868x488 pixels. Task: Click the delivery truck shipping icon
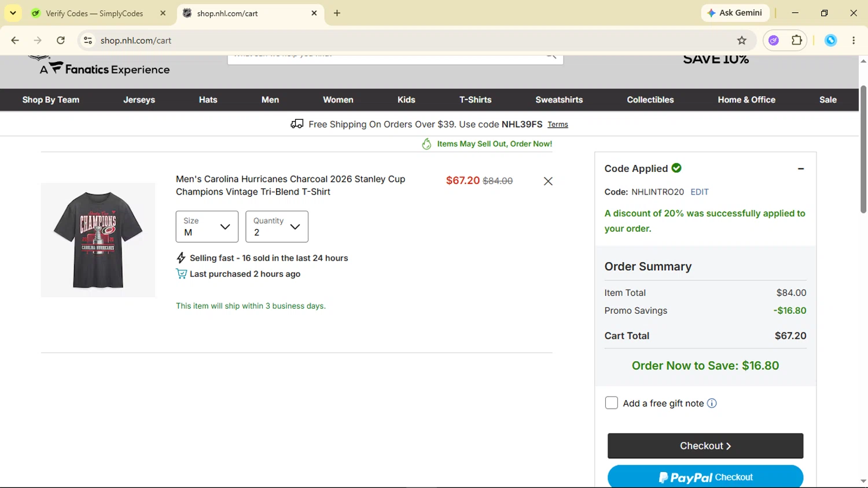point(297,124)
